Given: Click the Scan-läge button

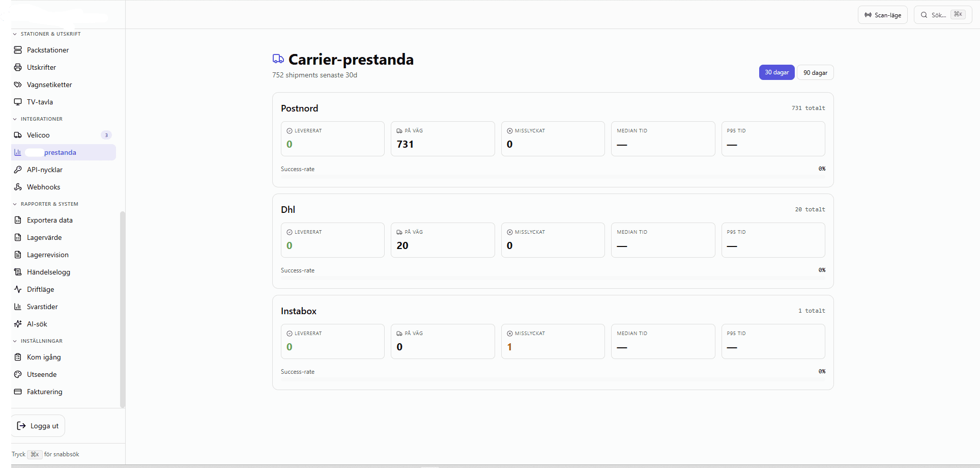Looking at the screenshot, I should (x=883, y=15).
